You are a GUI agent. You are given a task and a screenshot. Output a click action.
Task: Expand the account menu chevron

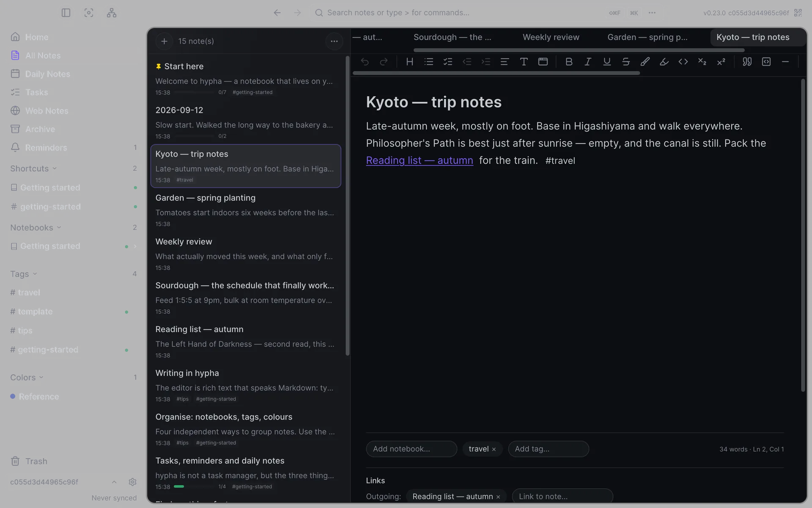pyautogui.click(x=114, y=482)
